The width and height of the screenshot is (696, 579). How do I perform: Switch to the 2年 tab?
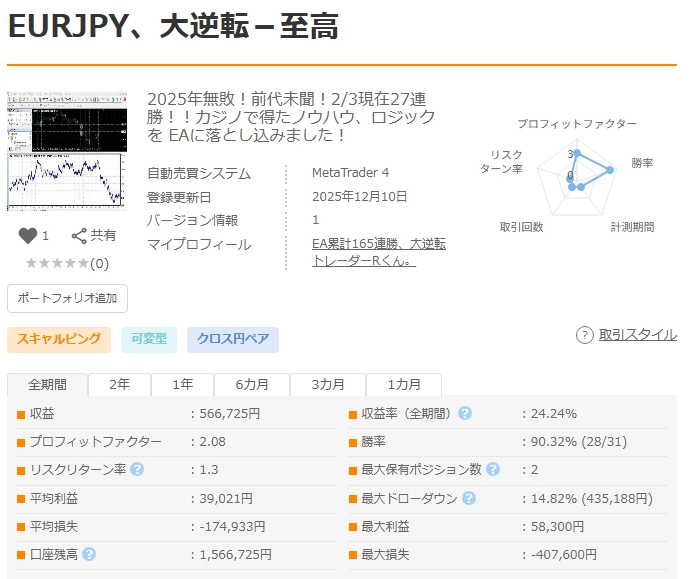(x=119, y=385)
